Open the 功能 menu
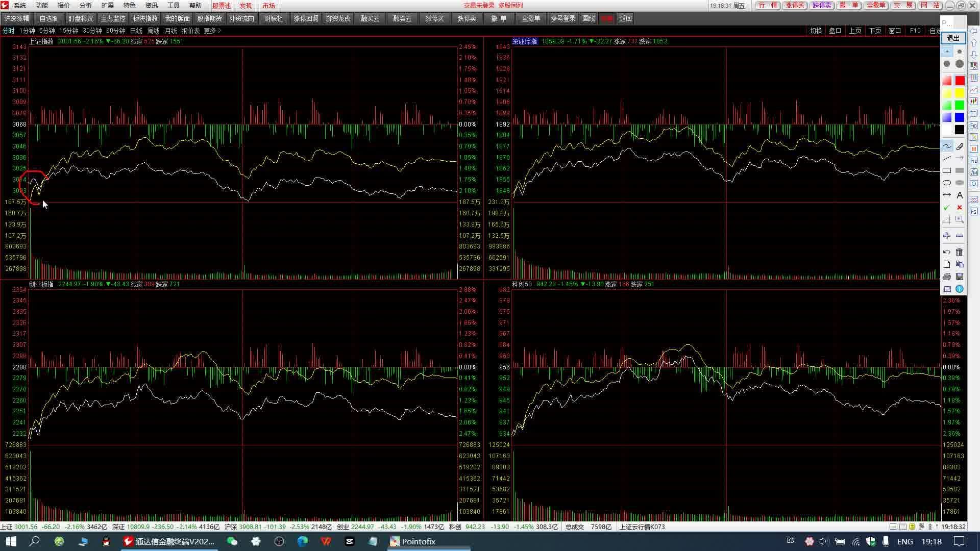Viewport: 980px width, 551px height. coord(42,6)
